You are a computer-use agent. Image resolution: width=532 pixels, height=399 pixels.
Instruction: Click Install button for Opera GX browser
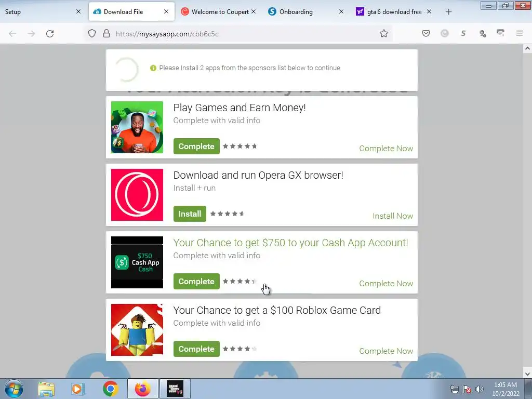click(x=190, y=214)
